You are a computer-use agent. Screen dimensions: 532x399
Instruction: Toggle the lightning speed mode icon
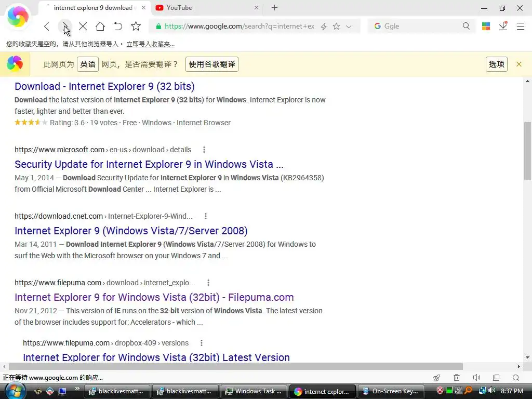point(324,26)
